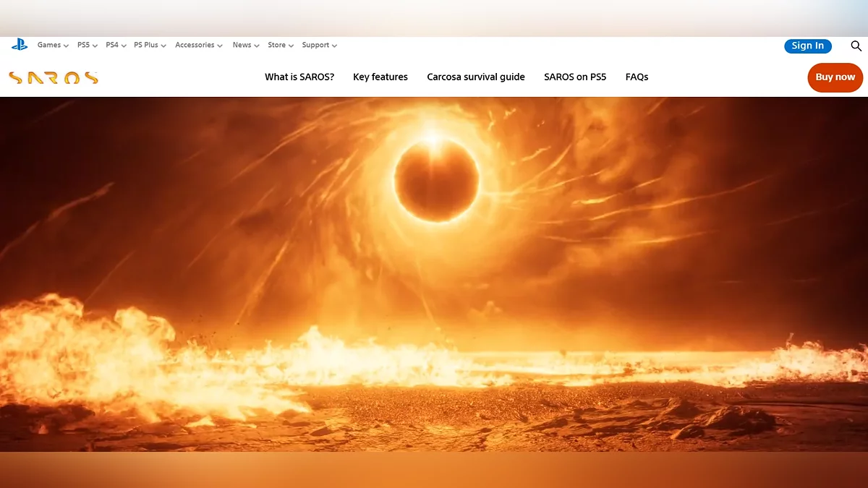Click the eclipse hero banner image
Viewport: 868px width, 488px height.
[x=434, y=275]
